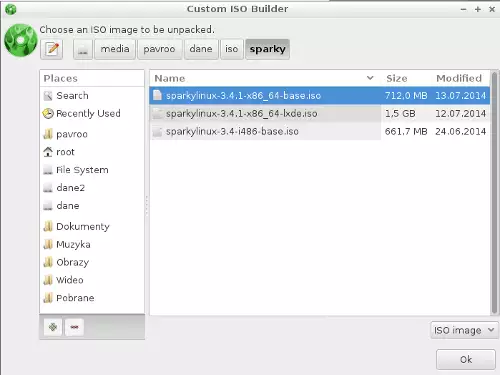This screenshot has height=375, width=500.
Task: Click the file list vertical scrollbar
Action: point(494,192)
